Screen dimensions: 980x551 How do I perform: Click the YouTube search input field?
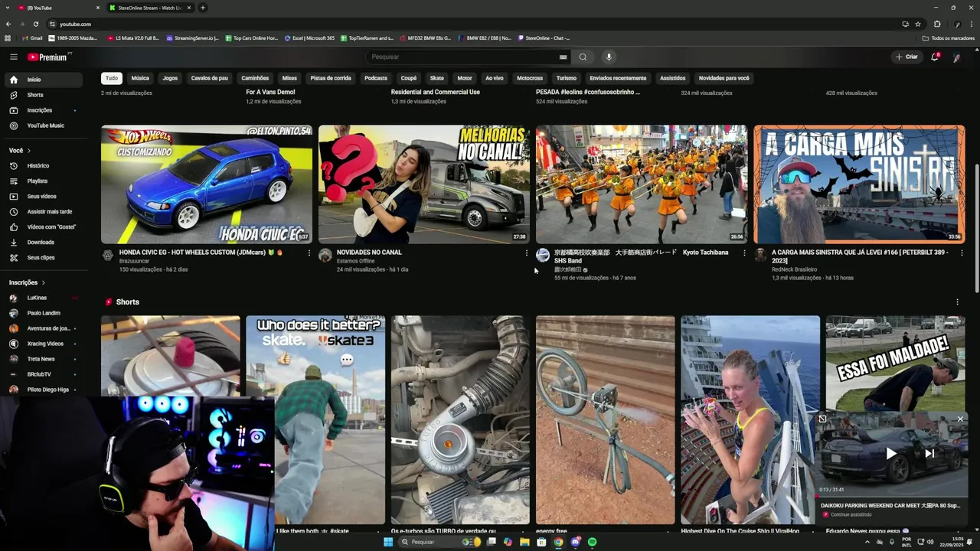point(463,57)
